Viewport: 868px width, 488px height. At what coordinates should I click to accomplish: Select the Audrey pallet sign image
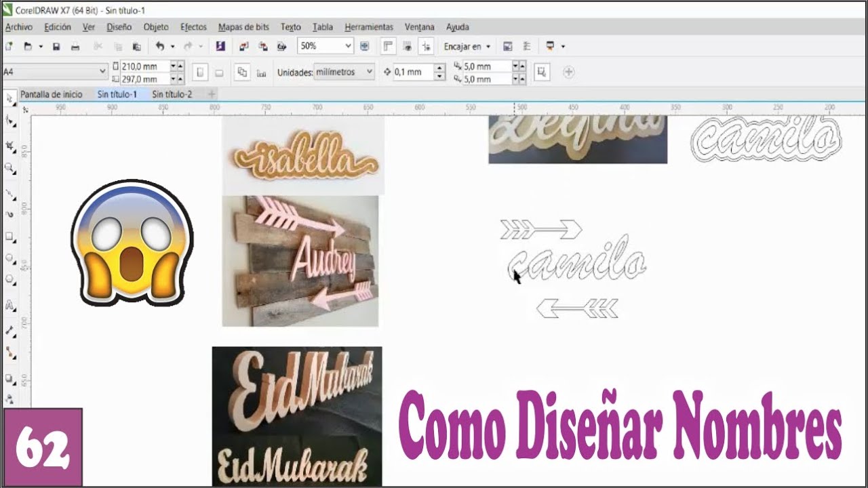[x=300, y=261]
